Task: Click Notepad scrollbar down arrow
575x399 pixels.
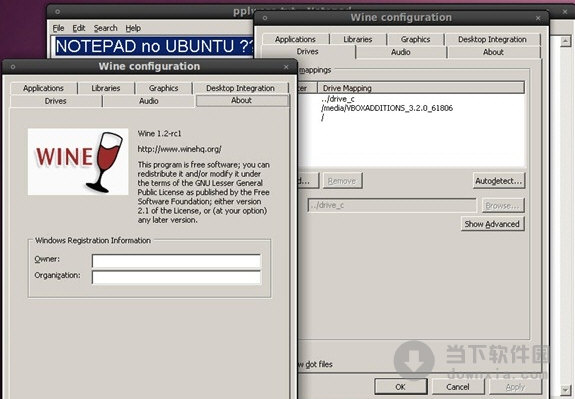Action: (x=565, y=390)
